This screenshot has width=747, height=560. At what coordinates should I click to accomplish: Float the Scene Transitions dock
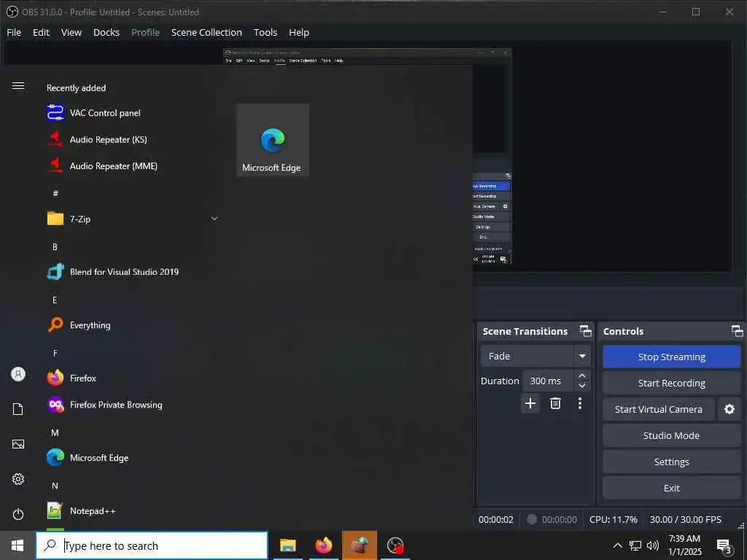coord(586,331)
